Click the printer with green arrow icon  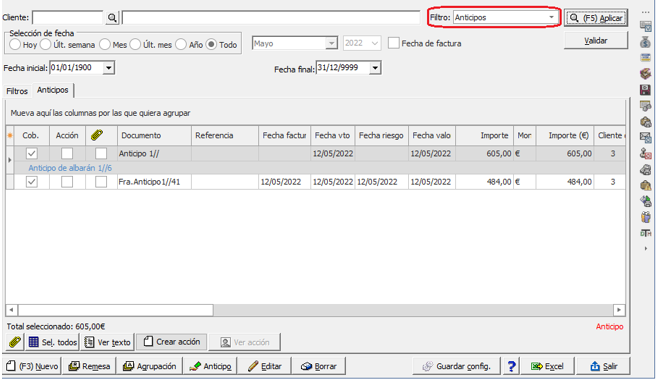pos(645,201)
